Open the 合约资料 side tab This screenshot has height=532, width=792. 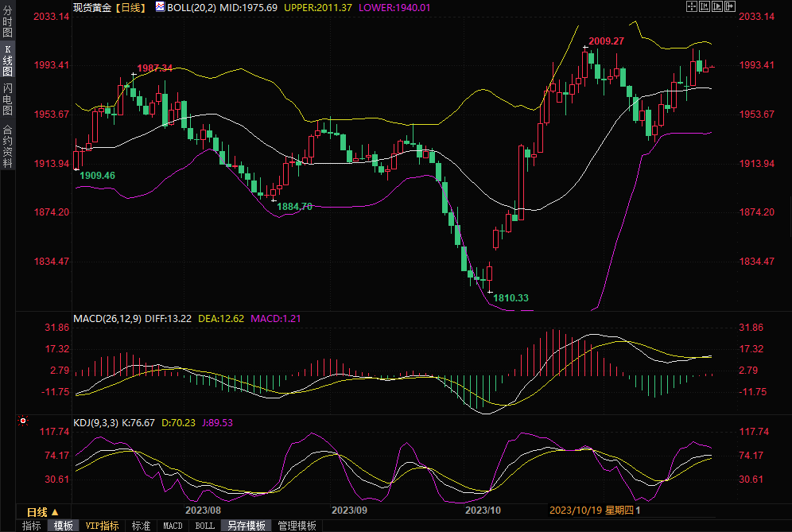click(7, 146)
